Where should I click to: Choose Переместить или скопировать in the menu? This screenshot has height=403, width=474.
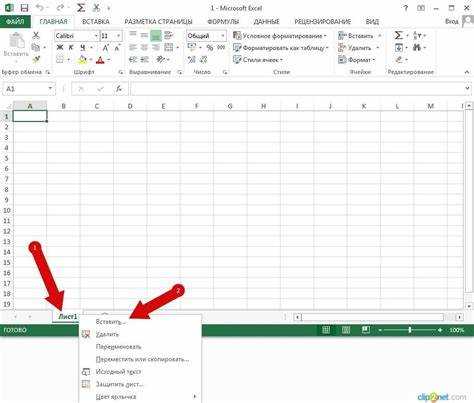[x=140, y=359]
